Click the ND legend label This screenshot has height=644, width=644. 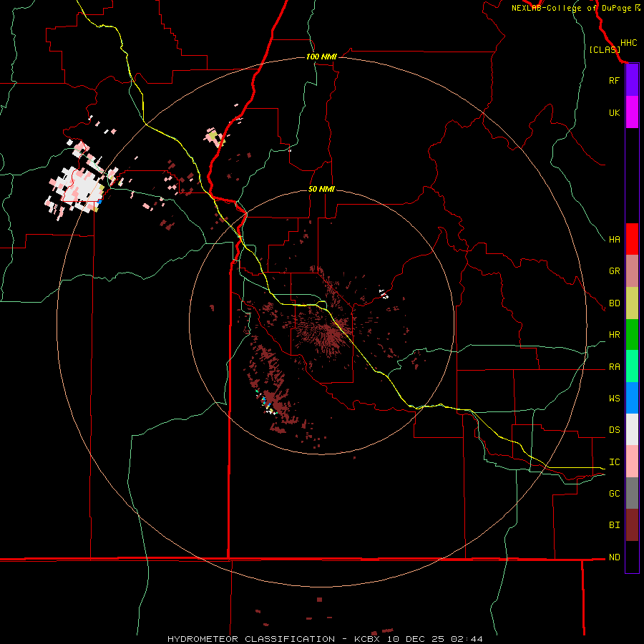[614, 557]
